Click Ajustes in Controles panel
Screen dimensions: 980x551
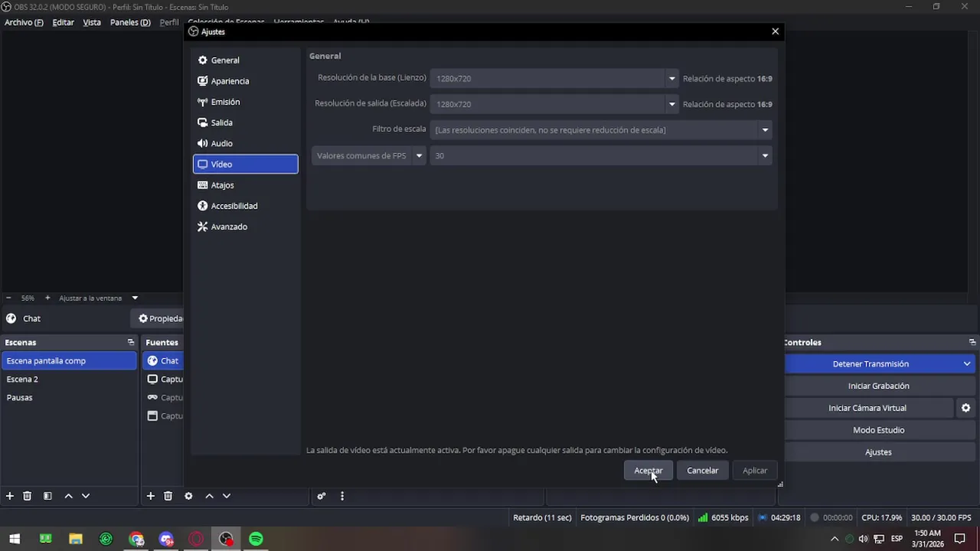coord(878,452)
